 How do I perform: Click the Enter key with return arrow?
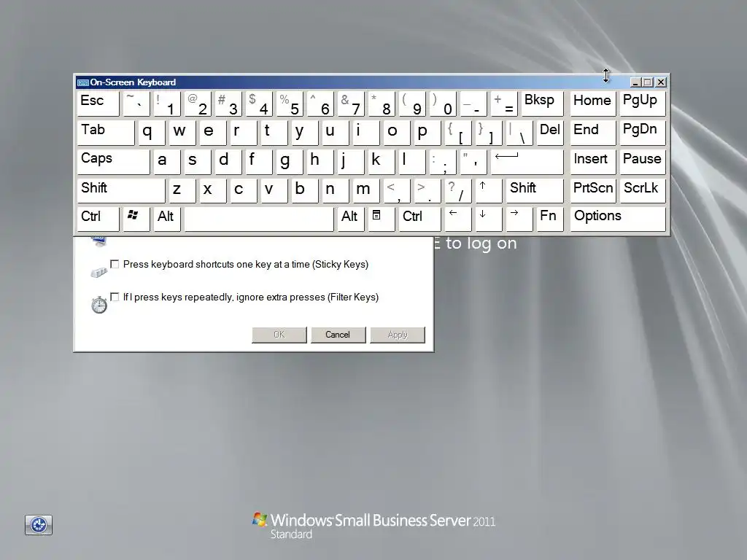[527, 162]
